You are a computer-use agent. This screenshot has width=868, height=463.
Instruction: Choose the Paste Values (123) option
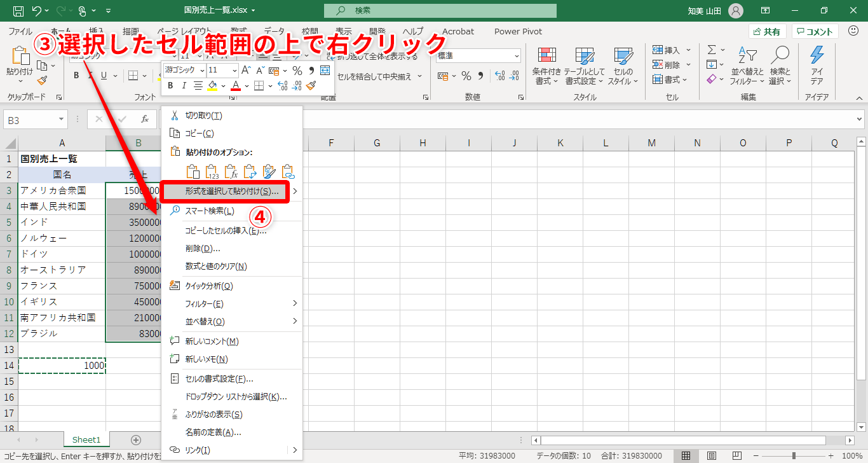(212, 171)
